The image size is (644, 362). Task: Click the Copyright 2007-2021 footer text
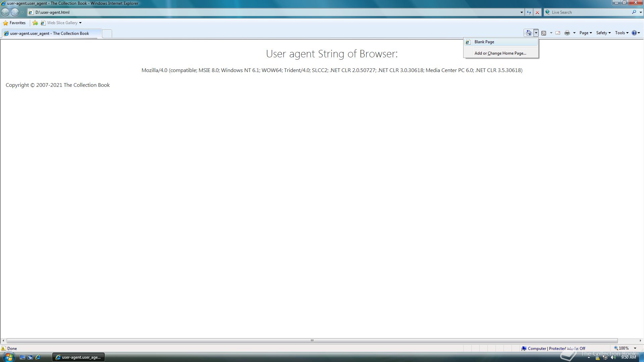(x=58, y=85)
